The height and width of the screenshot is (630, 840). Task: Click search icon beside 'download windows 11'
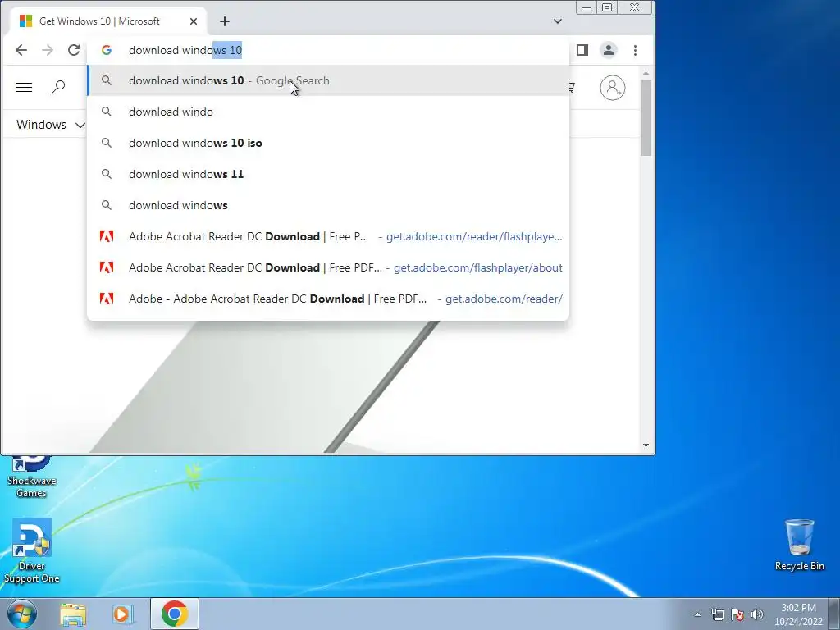107,174
